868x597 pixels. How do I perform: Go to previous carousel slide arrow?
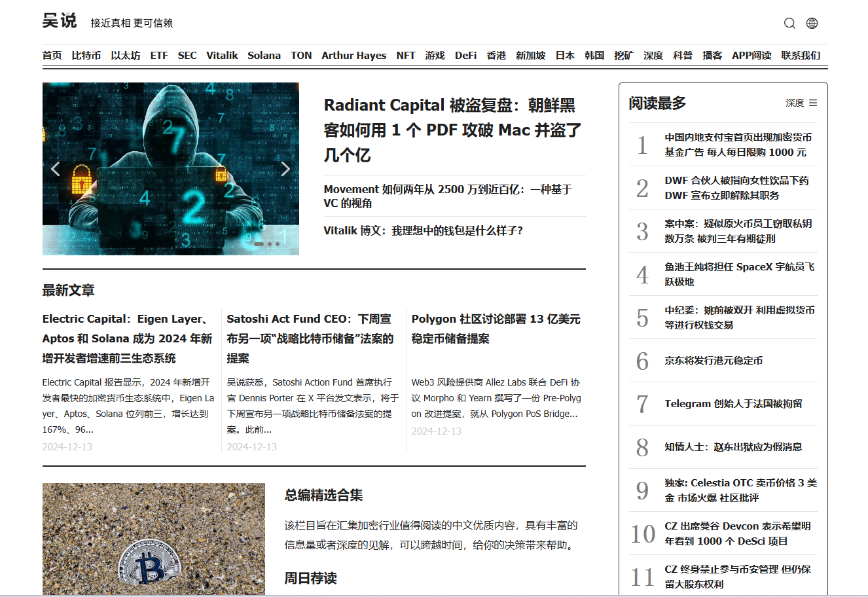(56, 169)
